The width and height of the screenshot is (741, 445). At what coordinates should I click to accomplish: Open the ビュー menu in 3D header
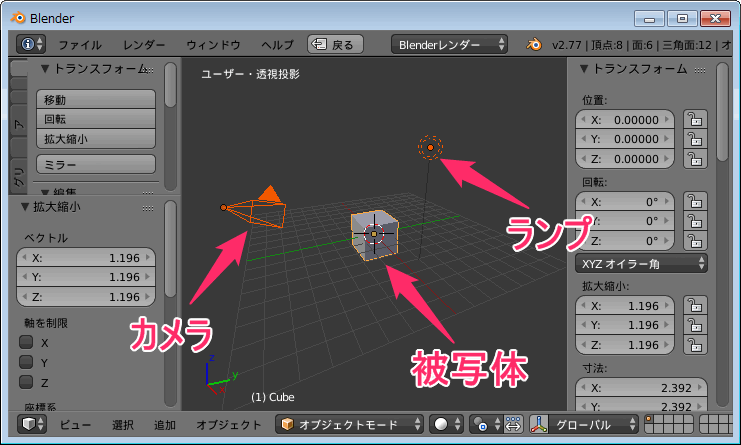coord(75,425)
